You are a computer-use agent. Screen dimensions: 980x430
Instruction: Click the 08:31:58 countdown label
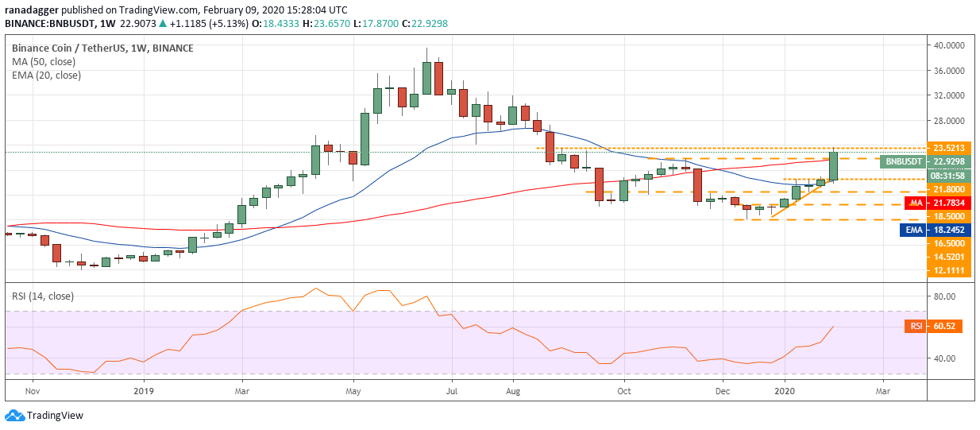point(948,176)
